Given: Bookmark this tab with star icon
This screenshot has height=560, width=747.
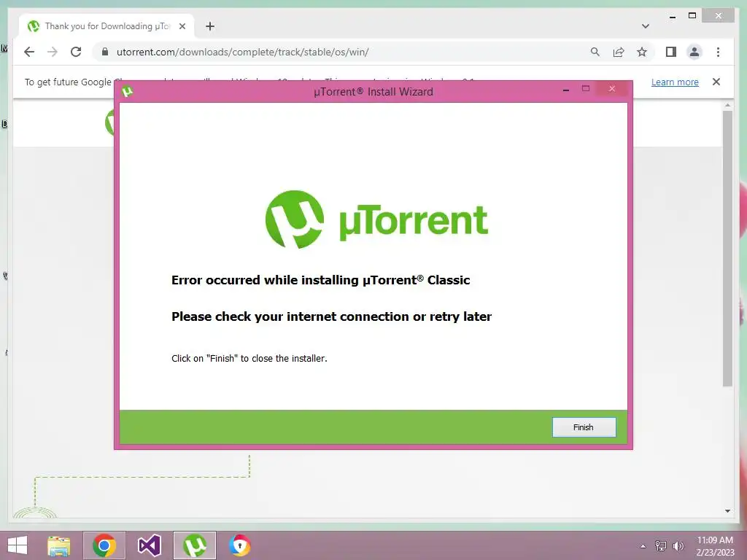Looking at the screenshot, I should coord(642,52).
